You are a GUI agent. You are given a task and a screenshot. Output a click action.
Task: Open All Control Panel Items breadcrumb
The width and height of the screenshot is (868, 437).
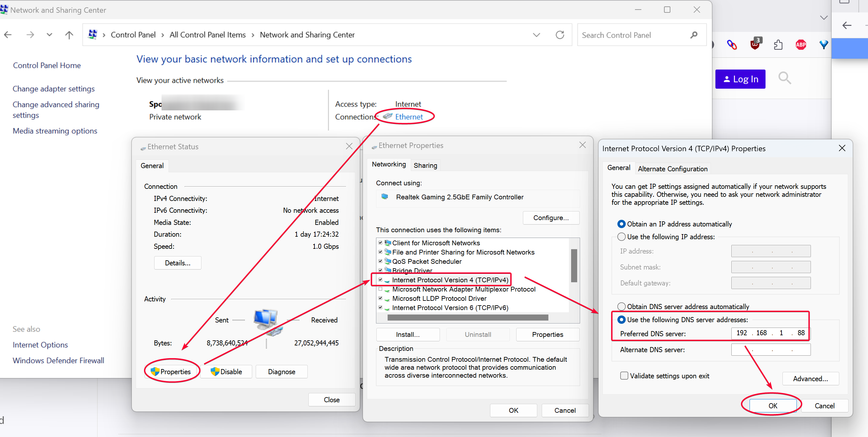pyautogui.click(x=208, y=35)
